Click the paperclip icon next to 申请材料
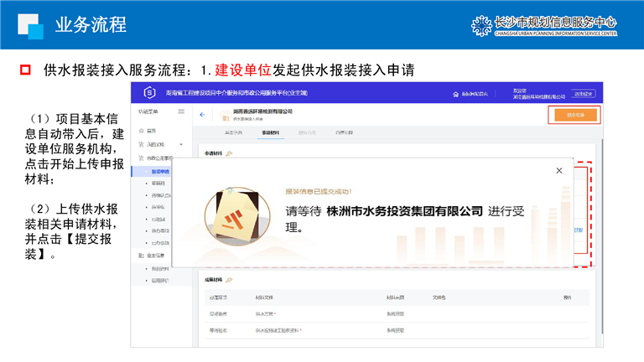This screenshot has width=644, height=362. 229,153
